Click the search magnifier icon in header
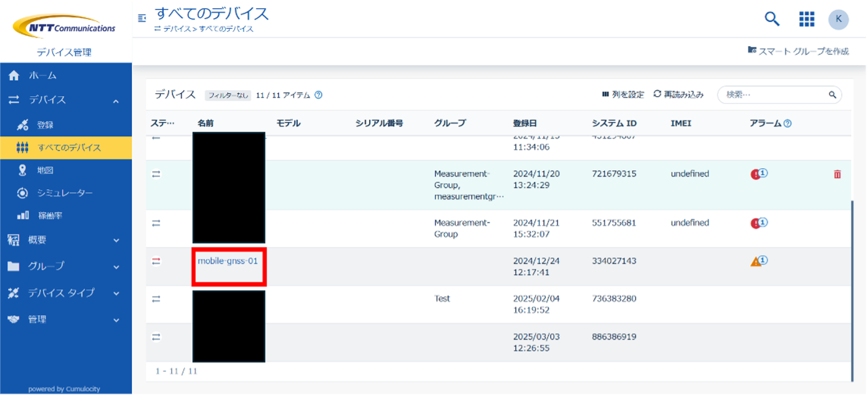This screenshot has width=868, height=397. tap(772, 19)
